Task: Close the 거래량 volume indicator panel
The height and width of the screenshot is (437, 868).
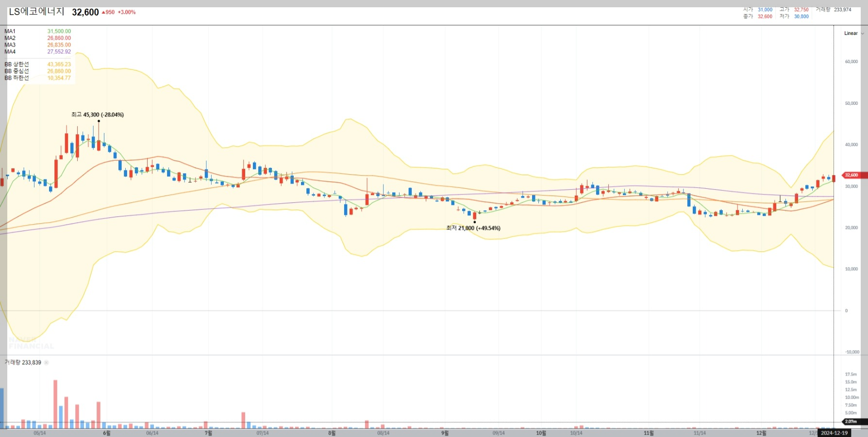Action: point(47,362)
